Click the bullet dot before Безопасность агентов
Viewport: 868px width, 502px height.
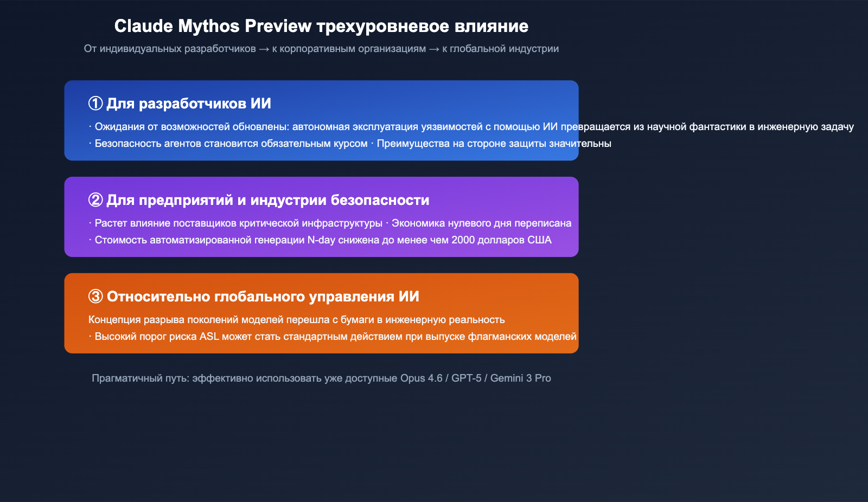click(90, 144)
